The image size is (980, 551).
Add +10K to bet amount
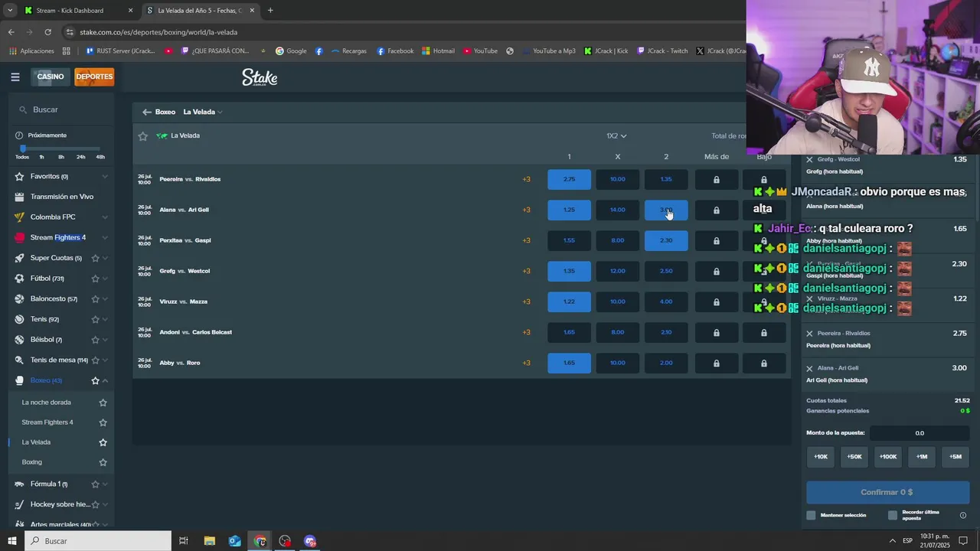[821, 457]
